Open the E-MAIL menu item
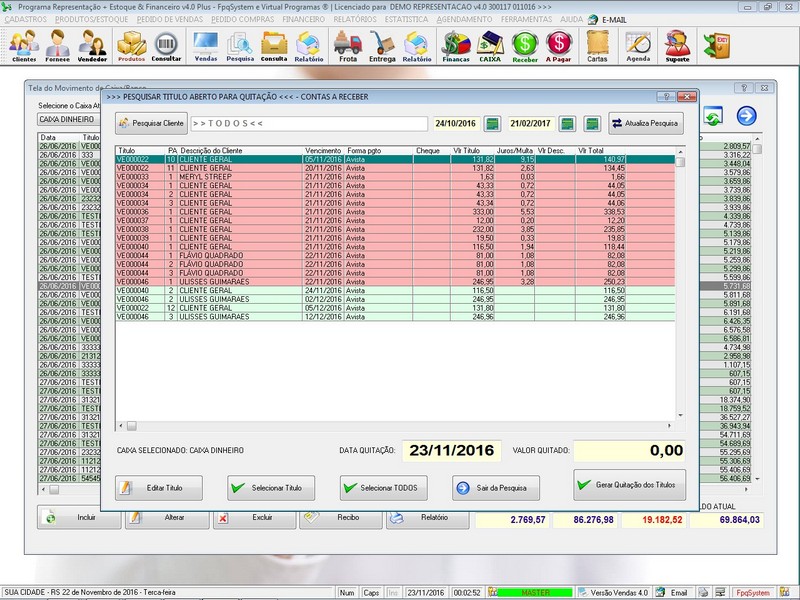Screen dimensions: 800x600 point(608,20)
